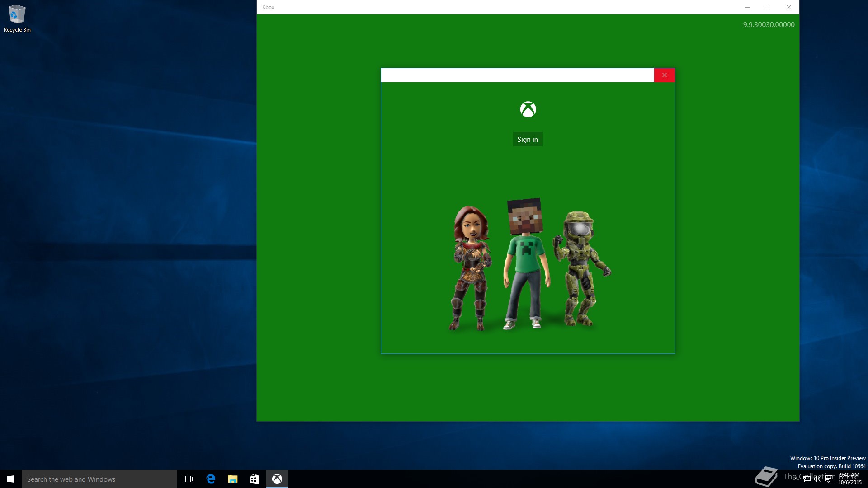Open Task View from the taskbar
Screen dimensions: 868x488
[x=188, y=479]
